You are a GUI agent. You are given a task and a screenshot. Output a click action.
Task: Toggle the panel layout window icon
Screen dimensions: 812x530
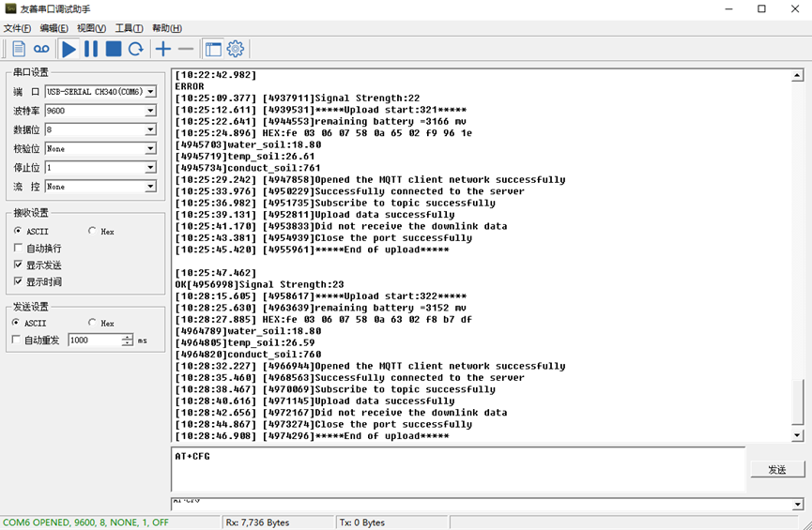(213, 49)
